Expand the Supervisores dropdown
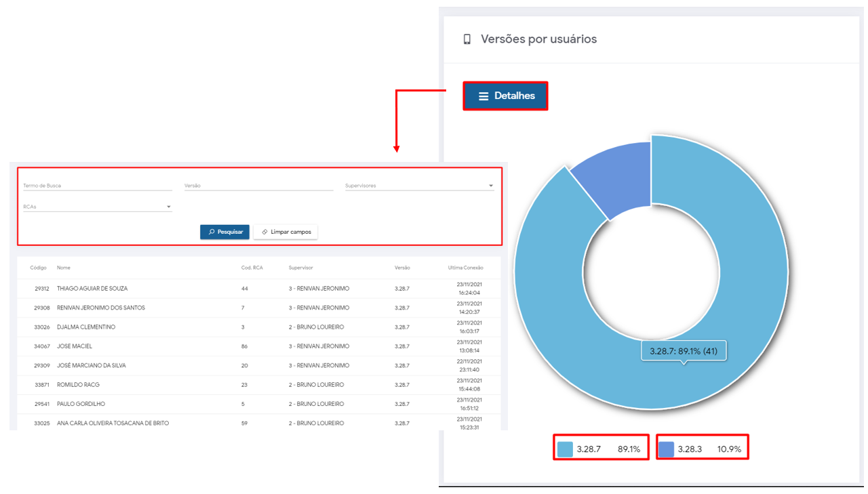868x494 pixels. (x=490, y=186)
